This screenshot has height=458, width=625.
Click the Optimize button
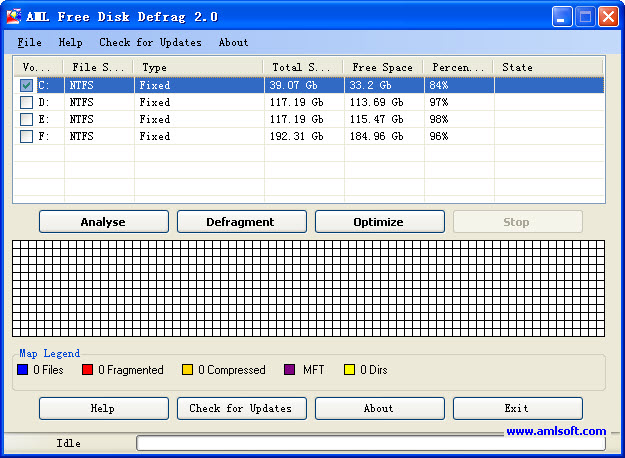pyautogui.click(x=379, y=222)
